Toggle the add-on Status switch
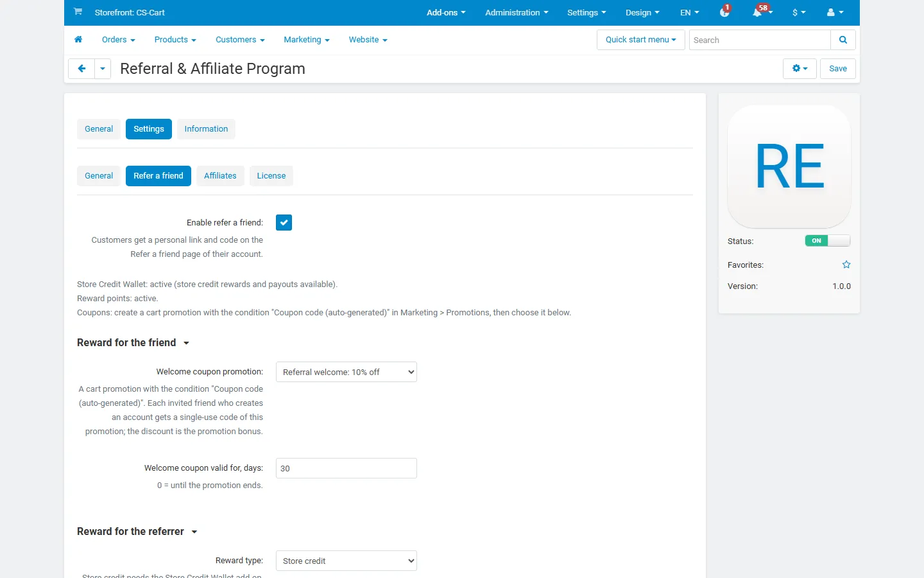Image resolution: width=924 pixels, height=578 pixels. [x=828, y=241]
